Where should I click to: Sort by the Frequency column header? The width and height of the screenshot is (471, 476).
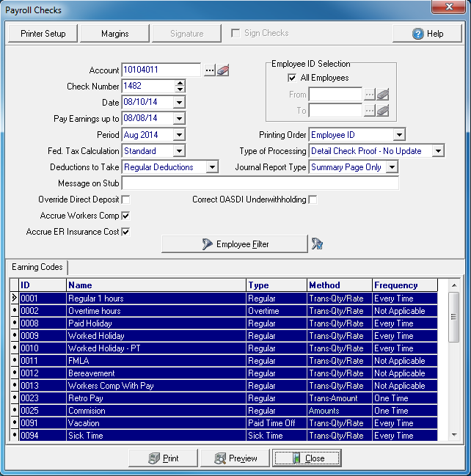pyautogui.click(x=404, y=285)
